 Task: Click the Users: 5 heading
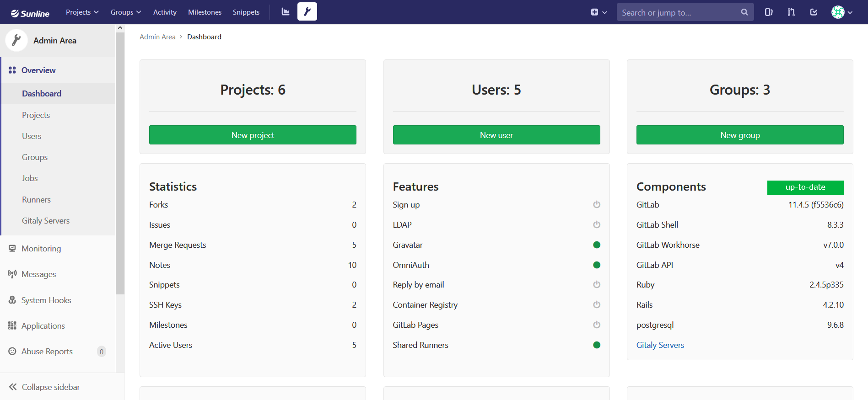[x=496, y=90]
